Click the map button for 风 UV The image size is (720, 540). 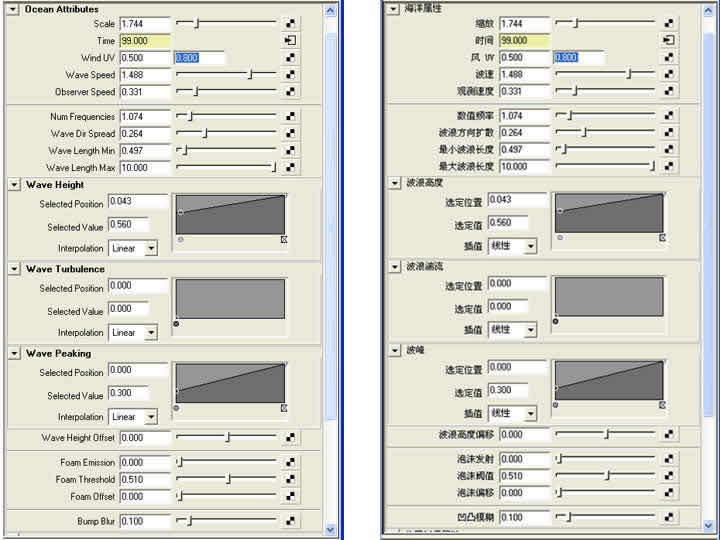click(669, 57)
